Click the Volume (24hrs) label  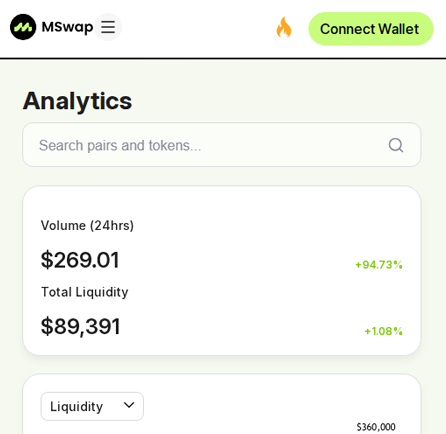click(87, 226)
